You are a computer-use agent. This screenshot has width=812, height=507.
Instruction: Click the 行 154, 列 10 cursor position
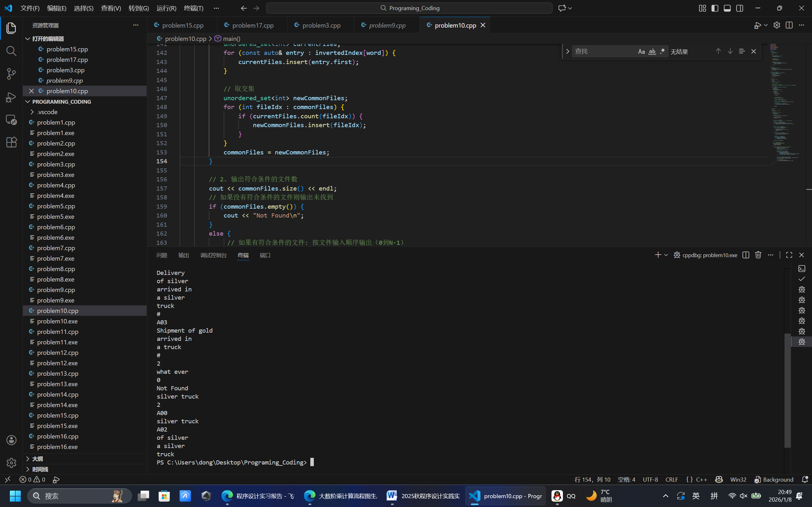point(592,479)
